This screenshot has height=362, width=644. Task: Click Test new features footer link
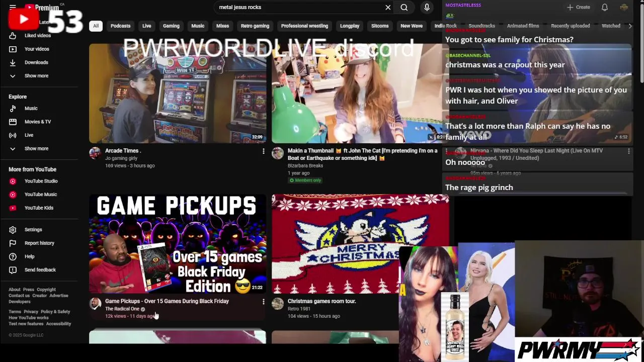click(26, 324)
